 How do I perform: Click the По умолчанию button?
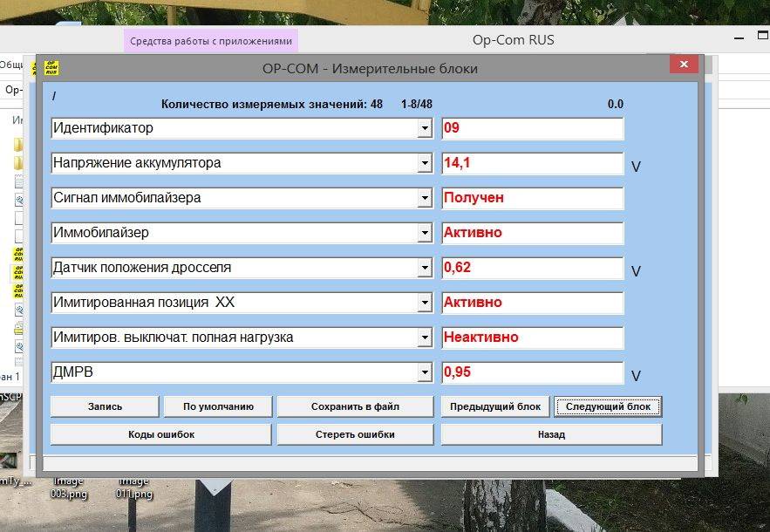[218, 406]
